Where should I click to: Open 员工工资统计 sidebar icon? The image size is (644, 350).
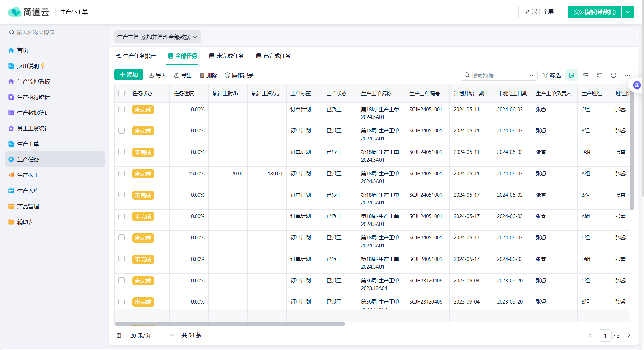[11, 128]
